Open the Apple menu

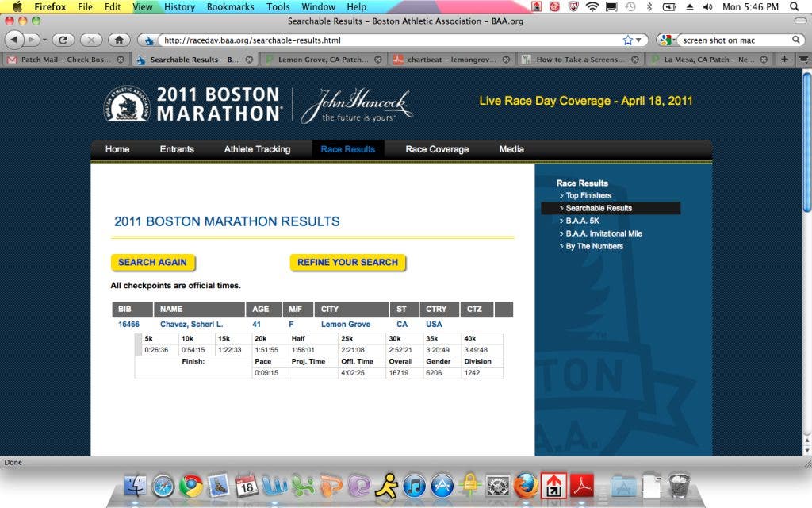17,6
